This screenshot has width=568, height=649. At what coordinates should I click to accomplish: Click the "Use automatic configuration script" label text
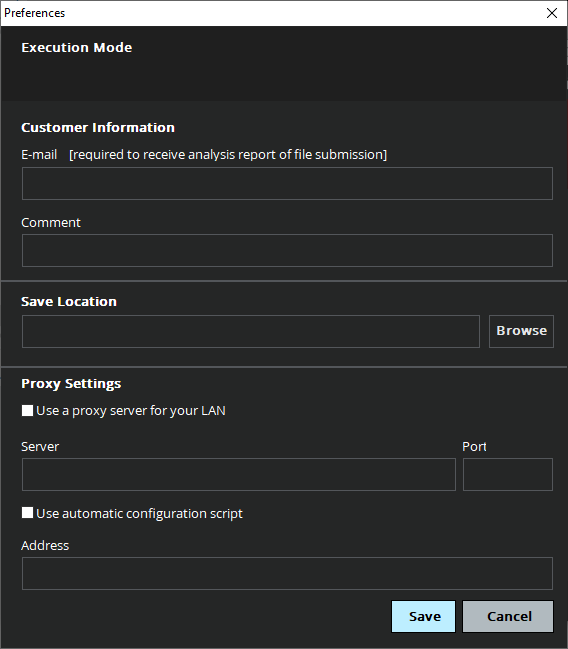pos(139,514)
